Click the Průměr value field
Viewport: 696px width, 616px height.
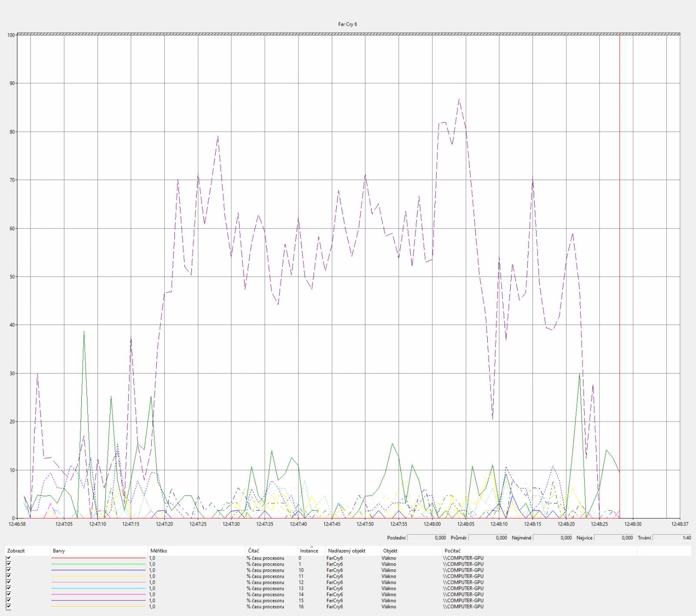tap(488, 538)
